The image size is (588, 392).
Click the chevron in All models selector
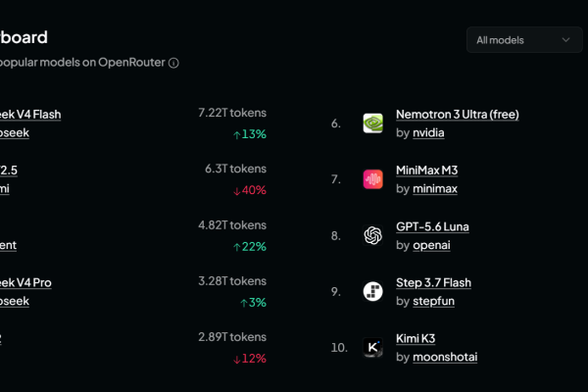[x=565, y=40]
